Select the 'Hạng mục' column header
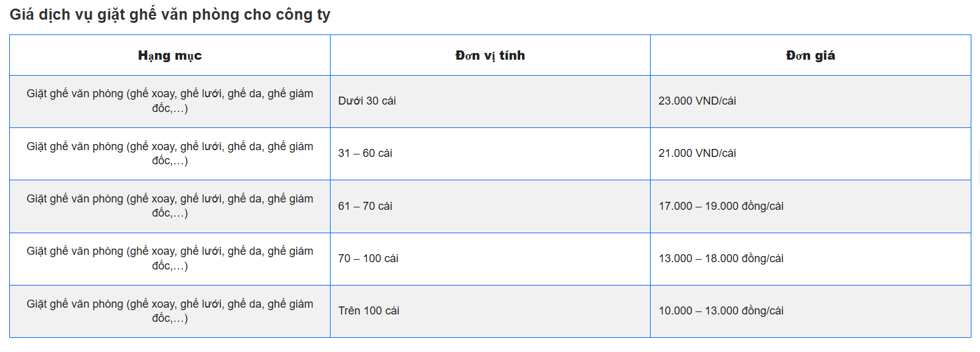This screenshot has height=352, width=980. tap(170, 55)
